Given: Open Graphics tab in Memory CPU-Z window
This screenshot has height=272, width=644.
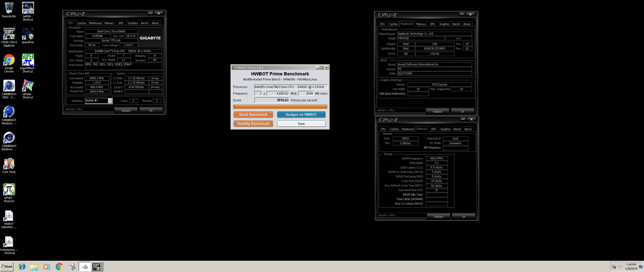Looking at the screenshot, I should click(445, 129).
